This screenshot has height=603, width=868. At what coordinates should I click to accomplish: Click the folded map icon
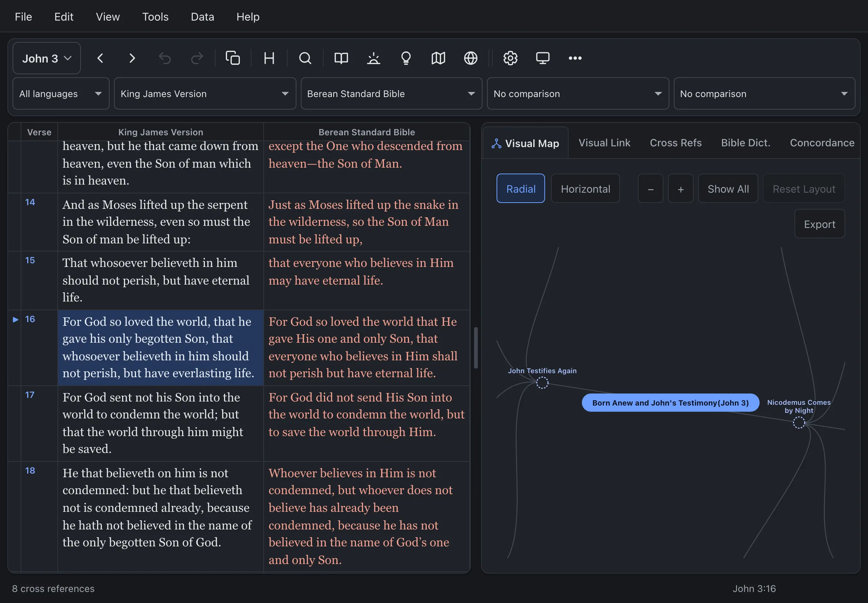[438, 58]
